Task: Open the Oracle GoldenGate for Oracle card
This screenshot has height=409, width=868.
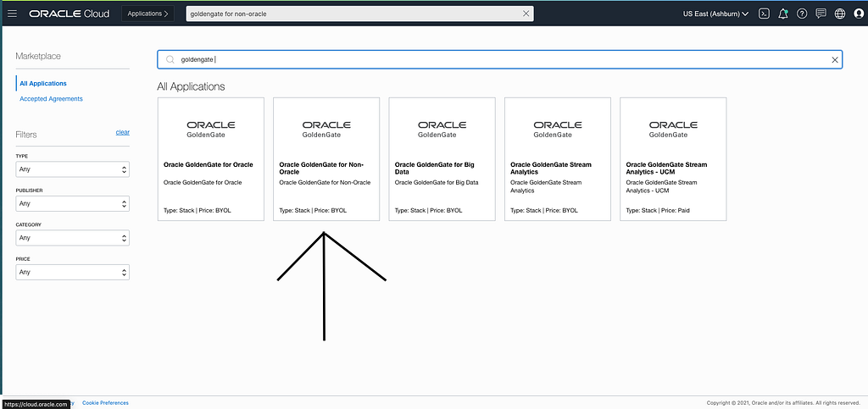Action: [x=211, y=159]
